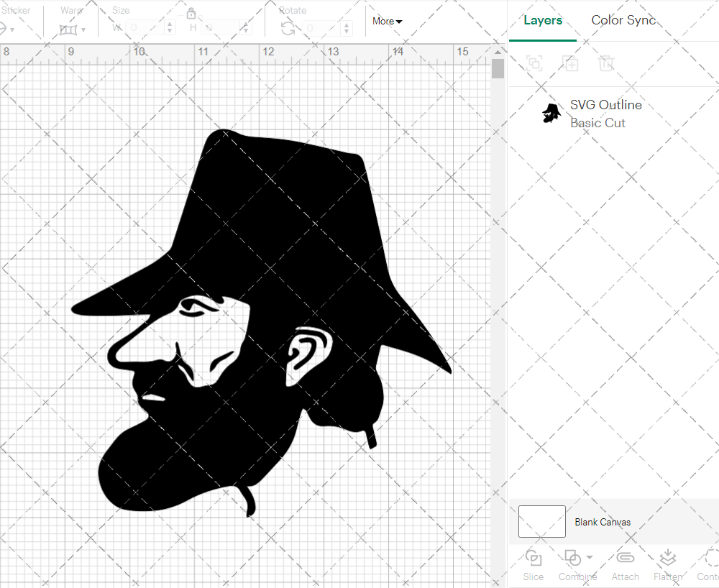This screenshot has width=719, height=588.
Task: Click the Group layers icon
Action: [534, 64]
